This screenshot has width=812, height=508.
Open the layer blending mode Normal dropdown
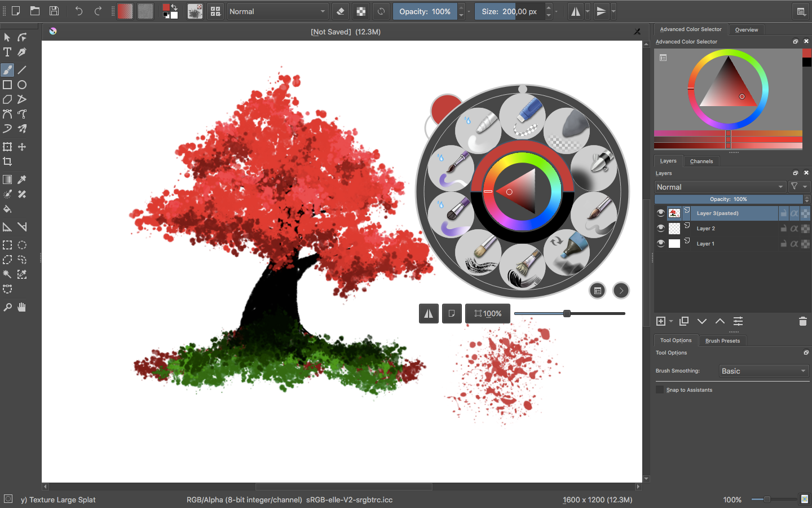720,187
